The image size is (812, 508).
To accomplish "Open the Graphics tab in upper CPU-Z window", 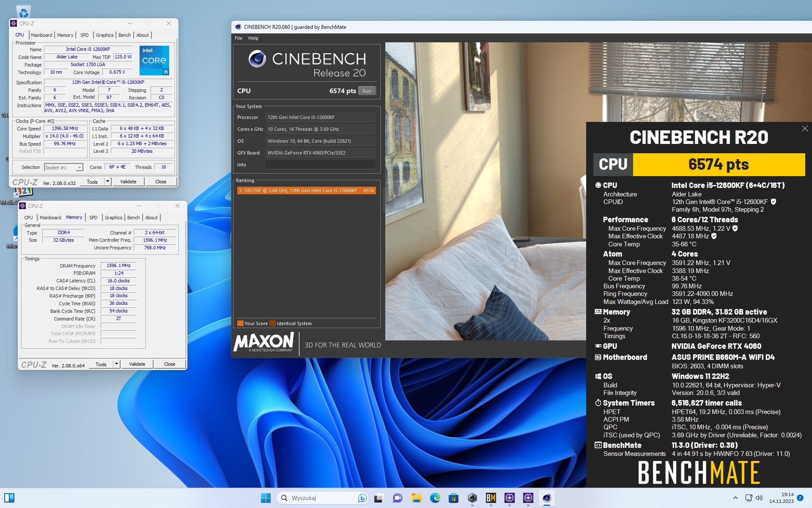I will click(x=104, y=35).
